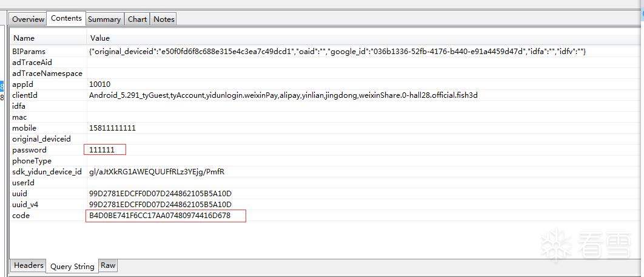This screenshot has height=277, width=644.
Task: Switch to the Raw bottom tab
Action: coord(108,265)
